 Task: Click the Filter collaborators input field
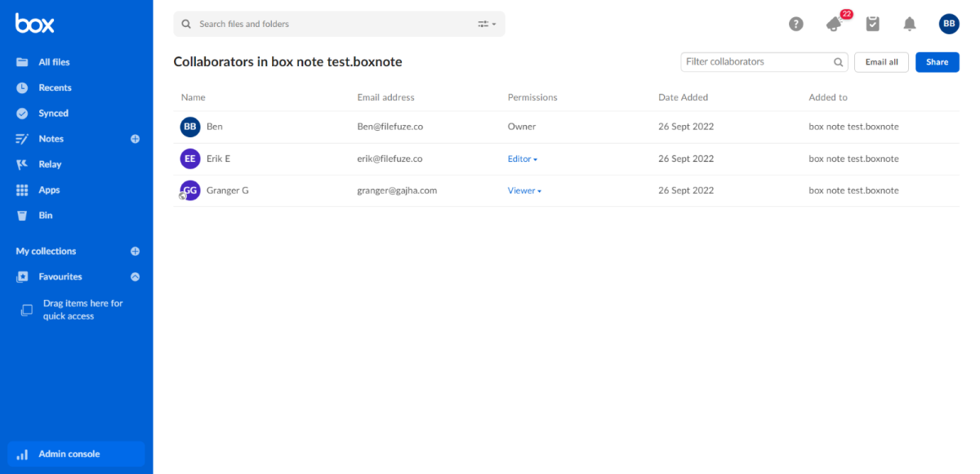point(751,61)
